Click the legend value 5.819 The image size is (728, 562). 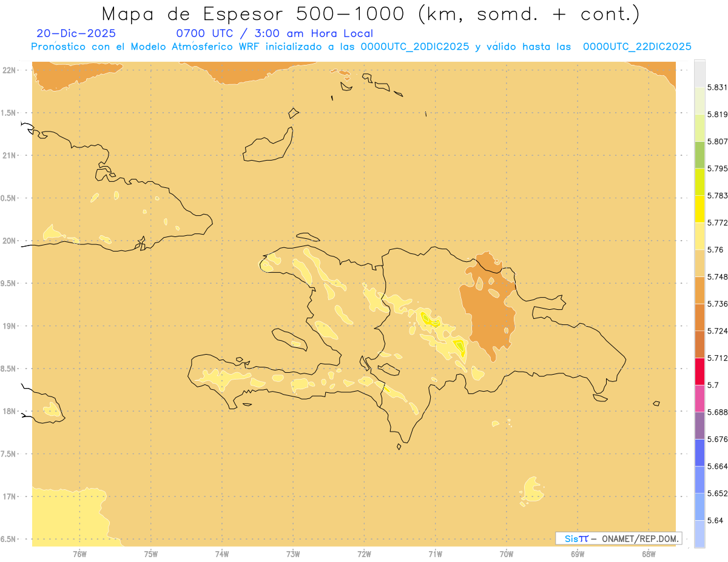717,115
